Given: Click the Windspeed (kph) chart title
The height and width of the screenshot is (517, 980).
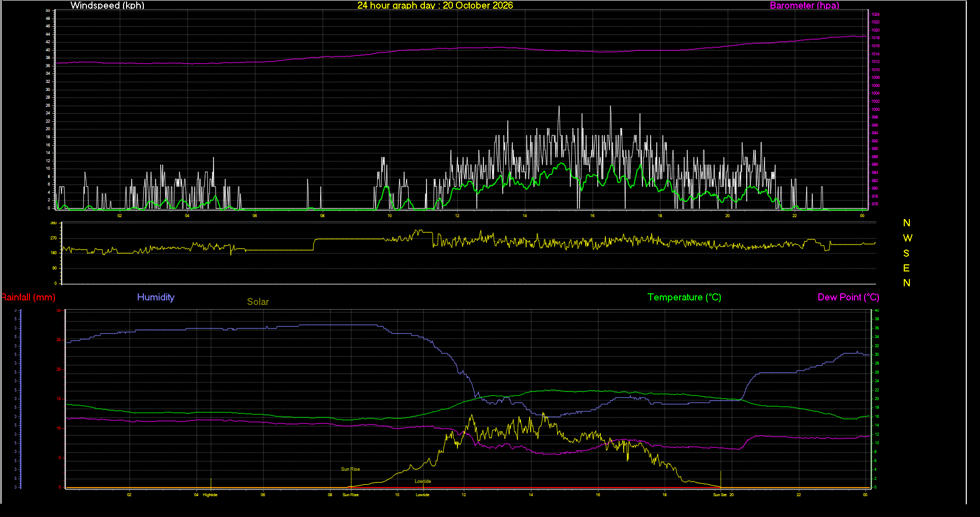Looking at the screenshot, I should pos(107,5).
